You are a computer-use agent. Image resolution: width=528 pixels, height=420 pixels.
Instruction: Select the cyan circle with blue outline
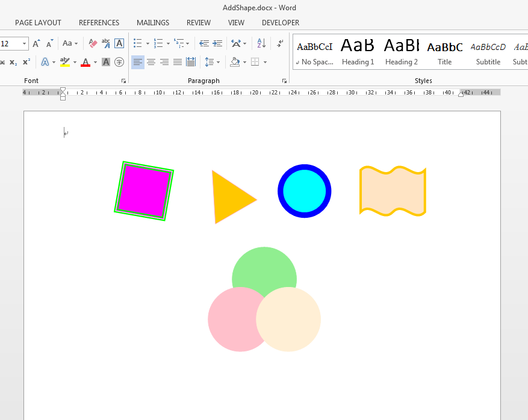point(305,191)
